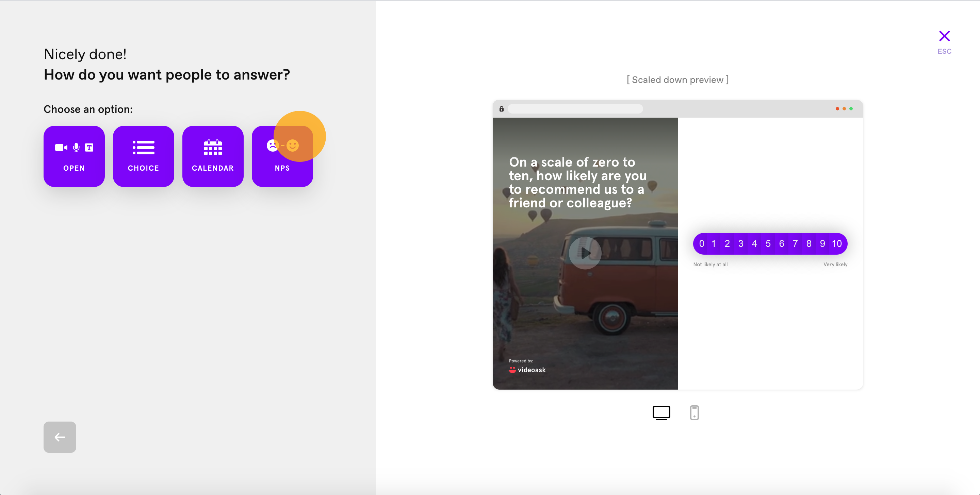Click the '[ Scaled down preview ]' text
The image size is (980, 495).
click(677, 80)
